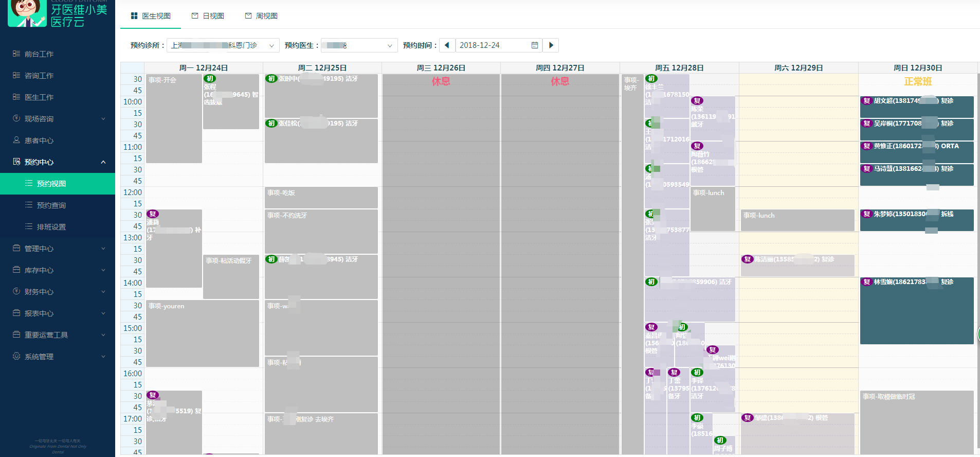Expand the 库存中心 menu chevron
This screenshot has width=980, height=457.
pyautogui.click(x=103, y=270)
